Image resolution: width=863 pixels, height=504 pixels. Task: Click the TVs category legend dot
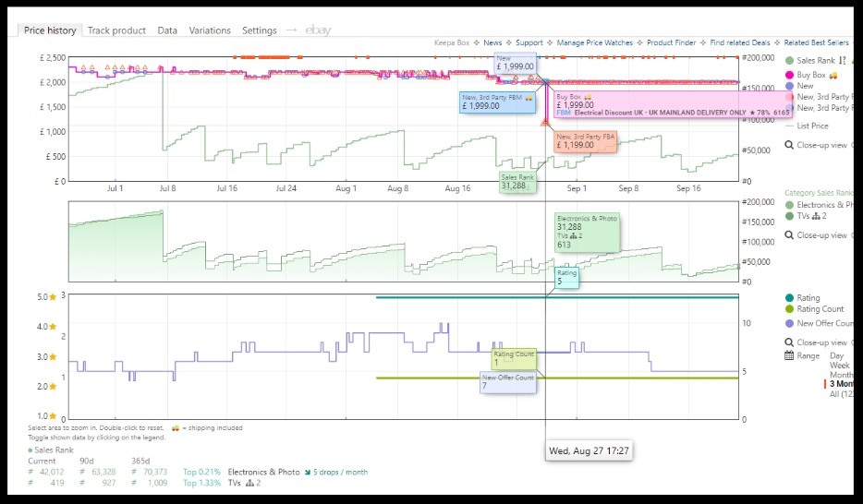(789, 216)
